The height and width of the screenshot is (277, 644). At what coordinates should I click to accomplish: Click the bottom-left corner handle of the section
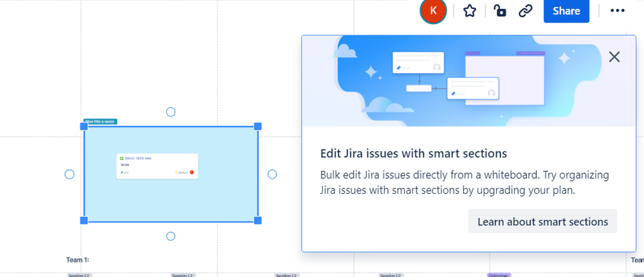(84, 220)
